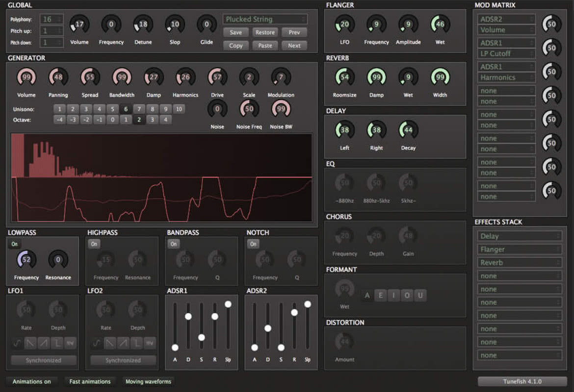Open the Delay effects stack dropdown

point(520,236)
